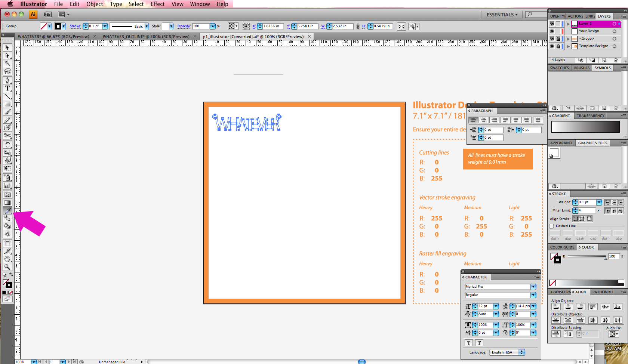628x364 pixels.
Task: Select the Direct Selection tool
Action: 7,55
